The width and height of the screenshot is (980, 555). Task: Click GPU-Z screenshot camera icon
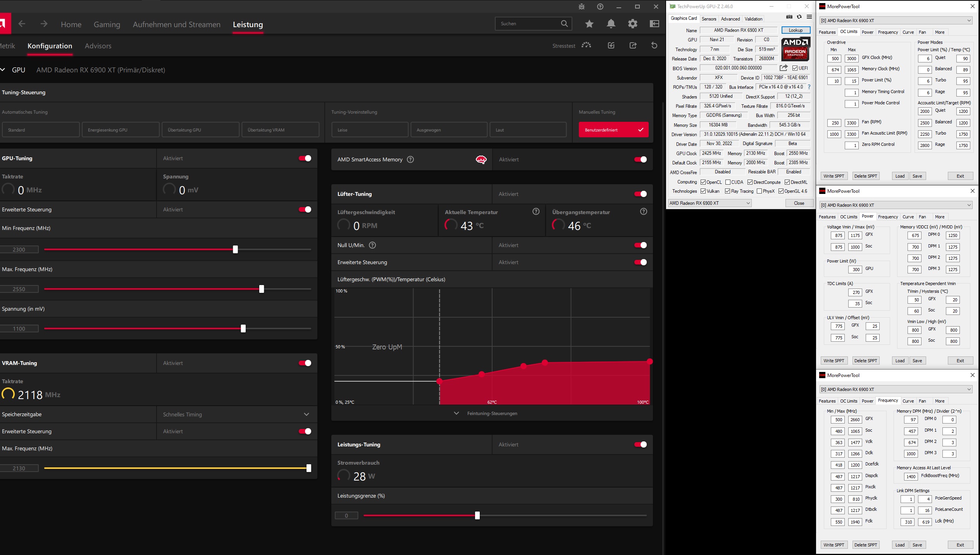[789, 17]
